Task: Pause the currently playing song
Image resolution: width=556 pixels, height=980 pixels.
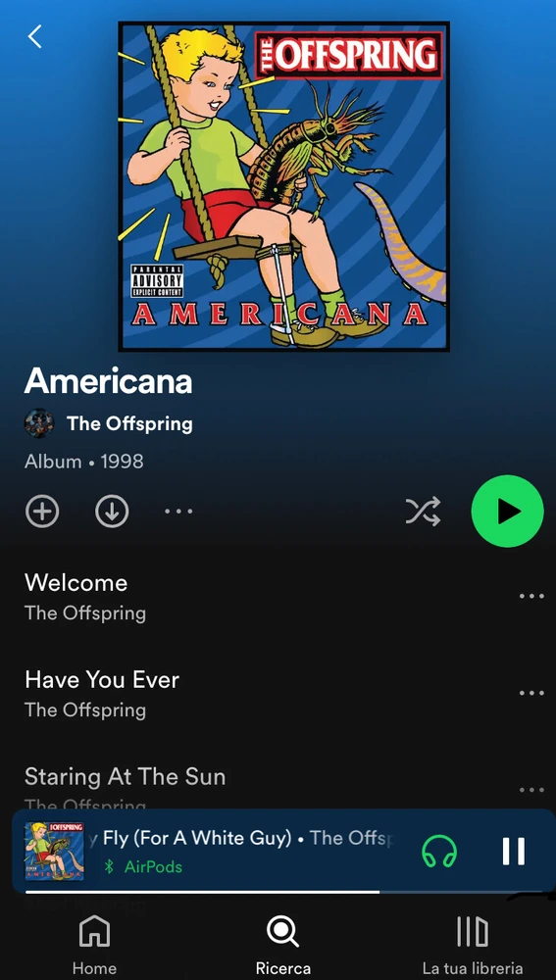Action: click(x=514, y=852)
